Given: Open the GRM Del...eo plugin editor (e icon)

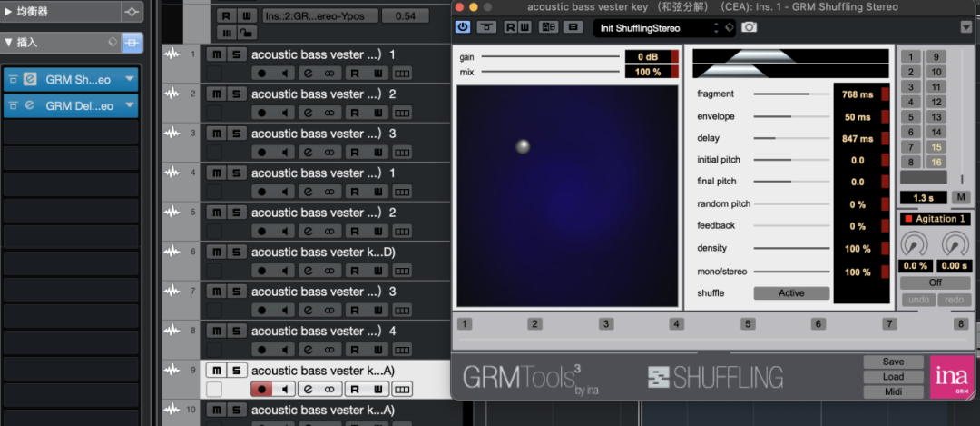Looking at the screenshot, I should point(29,105).
